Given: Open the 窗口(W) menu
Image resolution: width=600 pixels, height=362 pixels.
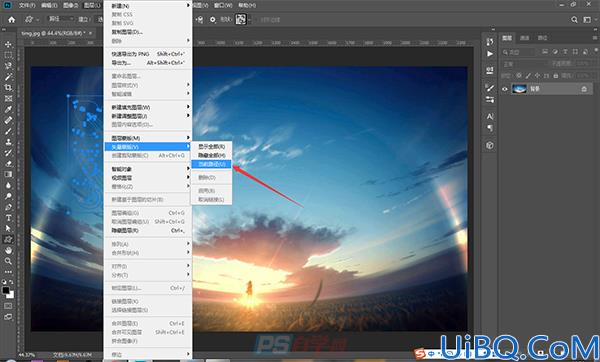Looking at the screenshot, I should pyautogui.click(x=223, y=5).
